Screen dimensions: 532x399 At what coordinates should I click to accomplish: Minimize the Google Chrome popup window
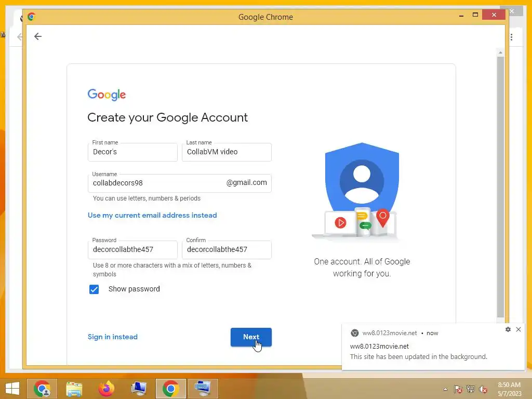461,16
